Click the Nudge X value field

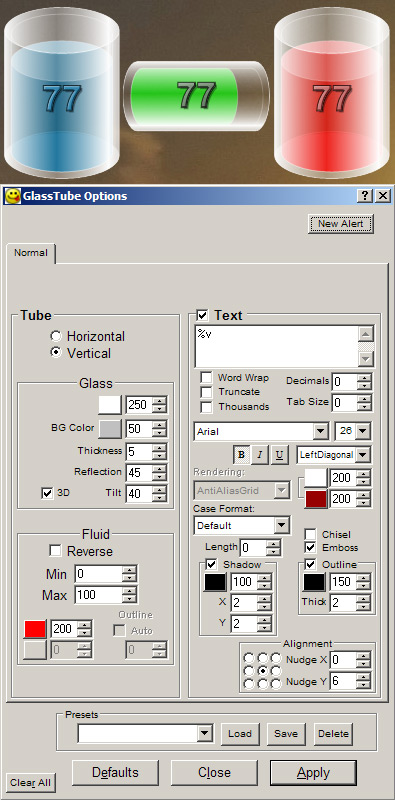344,660
